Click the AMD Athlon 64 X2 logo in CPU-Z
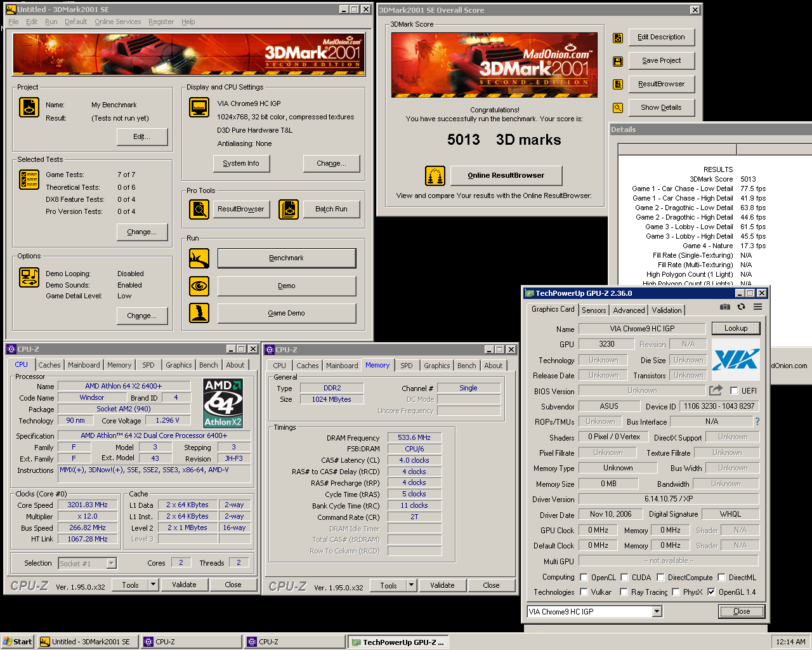 (223, 403)
